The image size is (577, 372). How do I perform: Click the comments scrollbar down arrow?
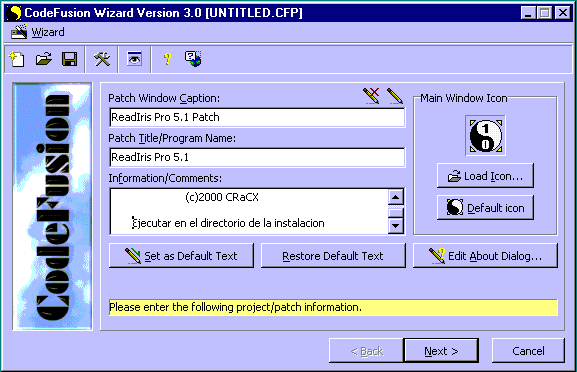[396, 225]
